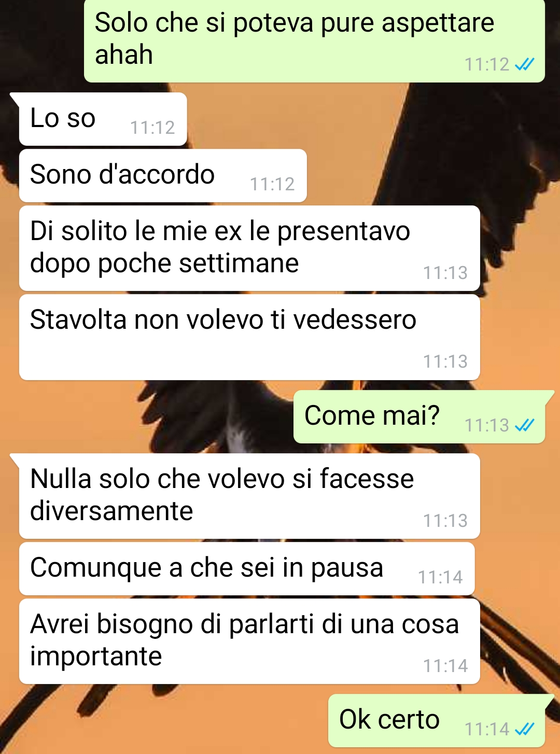Select the 'Ok certo' reply bubble
The image size is (560, 754).
point(437,721)
